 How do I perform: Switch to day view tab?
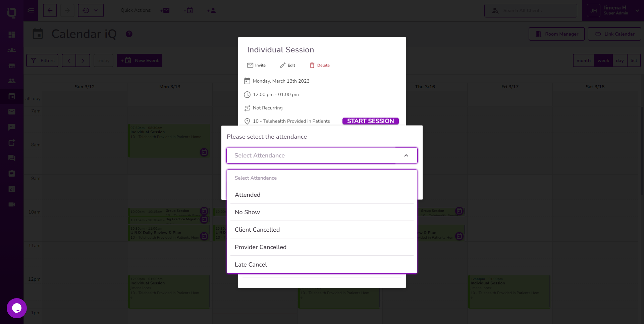(620, 60)
